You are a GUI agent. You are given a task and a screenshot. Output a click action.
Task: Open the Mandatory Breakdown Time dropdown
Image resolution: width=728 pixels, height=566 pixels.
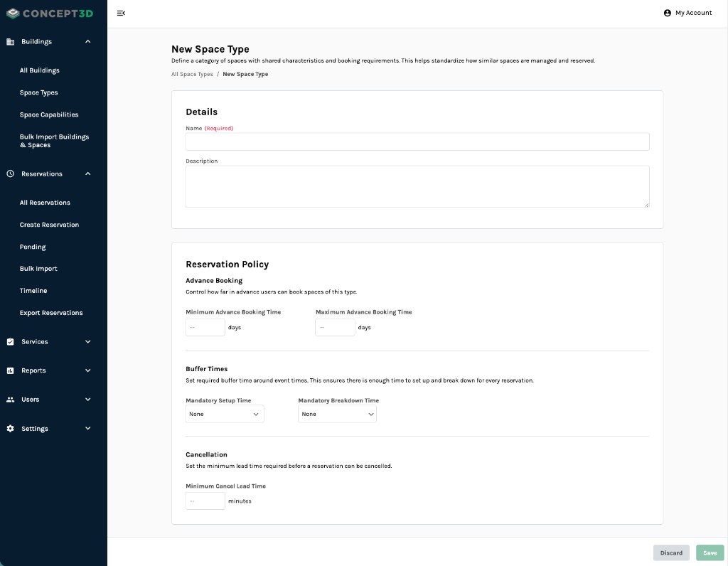(337, 414)
